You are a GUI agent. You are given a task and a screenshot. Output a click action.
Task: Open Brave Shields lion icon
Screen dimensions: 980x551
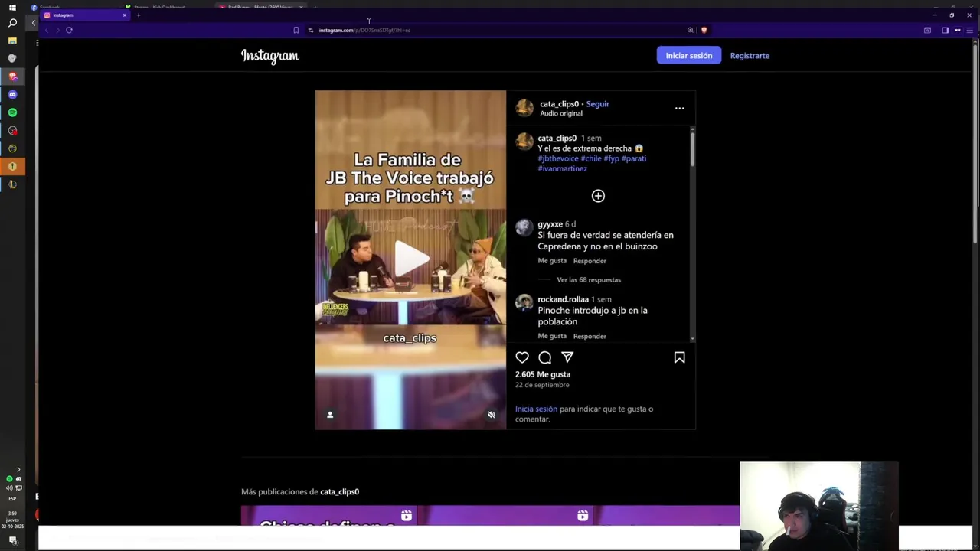pos(704,30)
